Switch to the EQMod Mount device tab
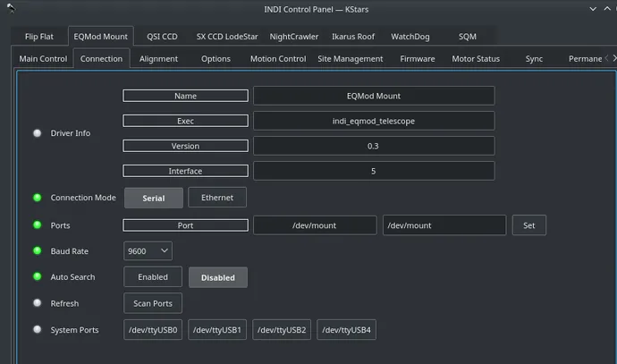 101,37
